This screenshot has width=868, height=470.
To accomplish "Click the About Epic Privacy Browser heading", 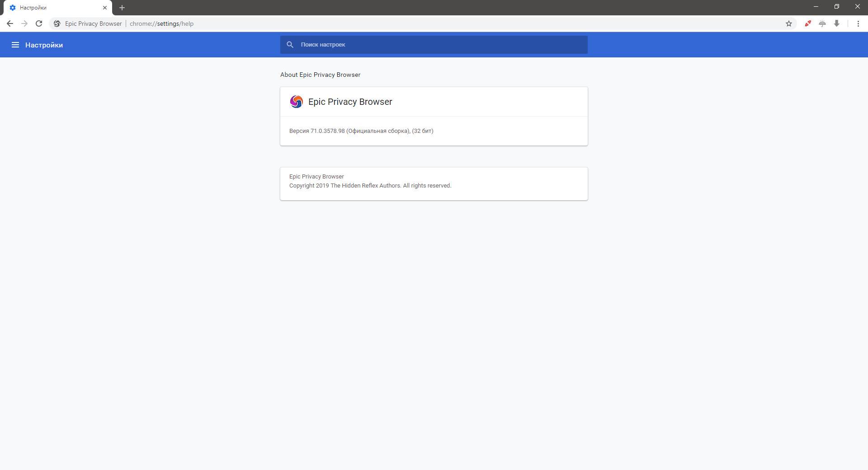I will pos(320,75).
